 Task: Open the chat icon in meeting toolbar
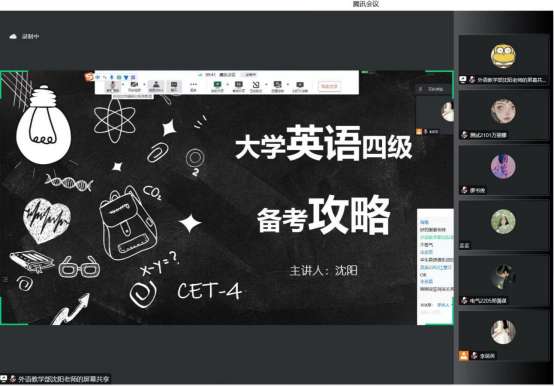(174, 86)
